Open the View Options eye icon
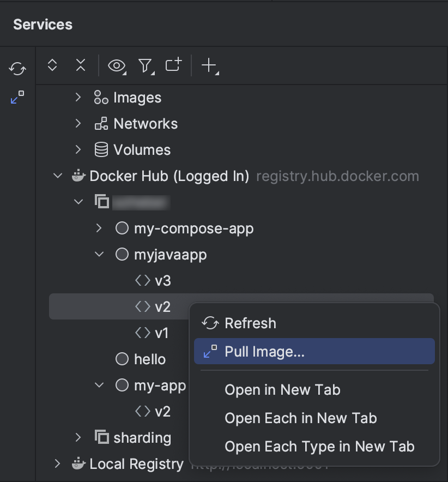This screenshot has width=448, height=482. tap(116, 65)
